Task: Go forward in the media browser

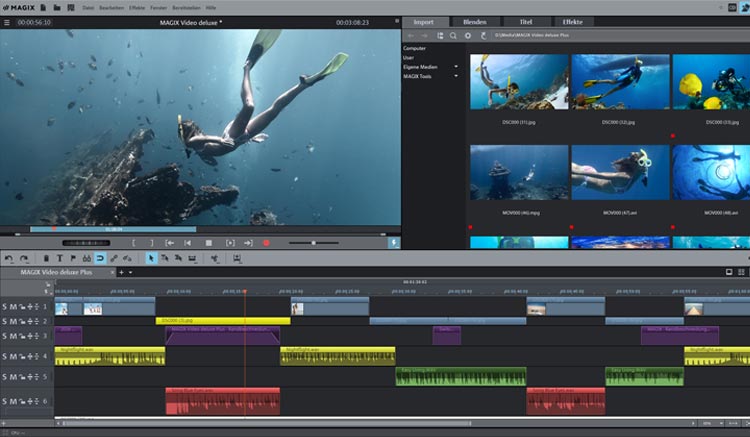Action: click(x=424, y=35)
